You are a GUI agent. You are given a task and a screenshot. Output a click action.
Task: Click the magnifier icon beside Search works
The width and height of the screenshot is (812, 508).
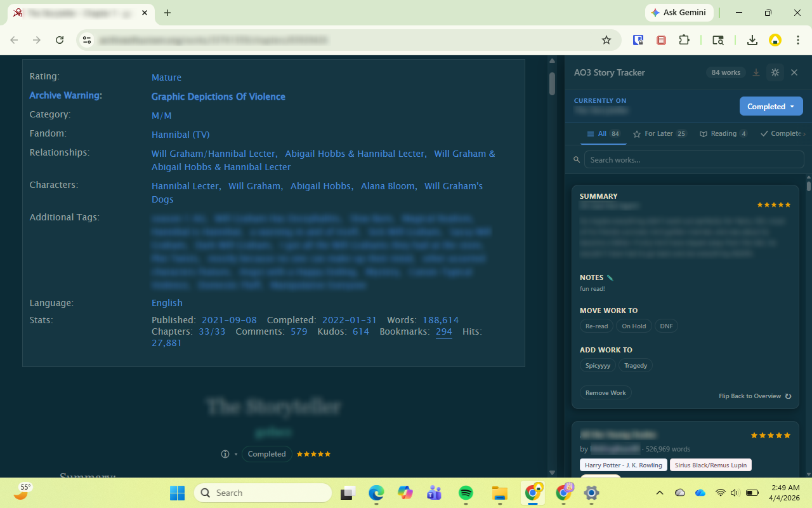click(x=577, y=160)
